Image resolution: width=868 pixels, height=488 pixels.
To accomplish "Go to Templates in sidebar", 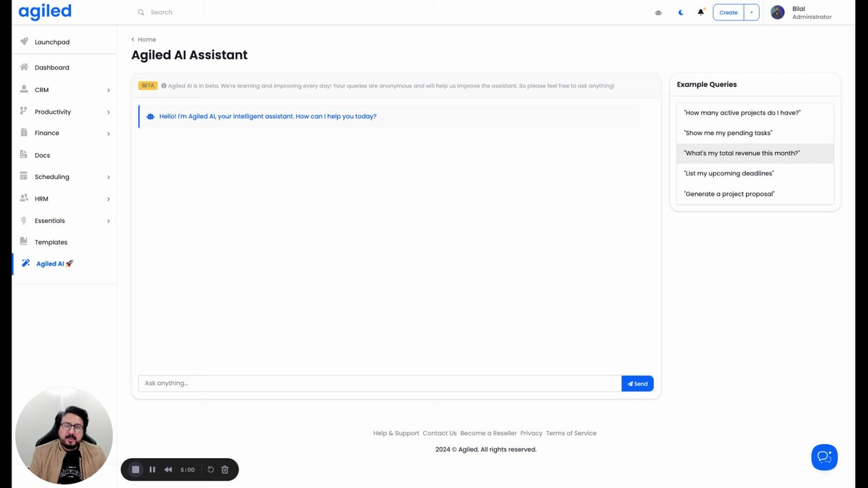I will pyautogui.click(x=51, y=242).
